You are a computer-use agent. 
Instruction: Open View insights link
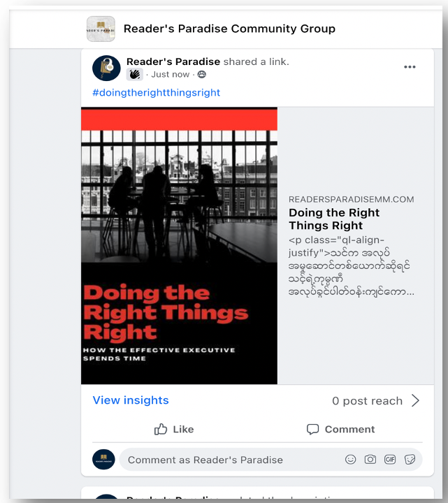point(131,400)
